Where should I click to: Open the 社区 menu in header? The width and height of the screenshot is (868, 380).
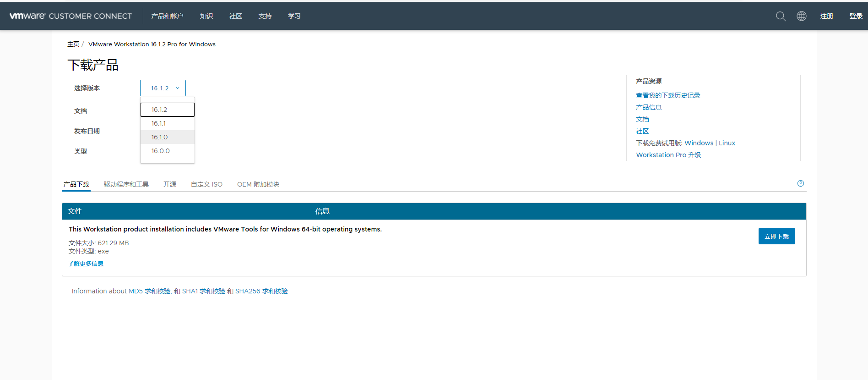[236, 16]
